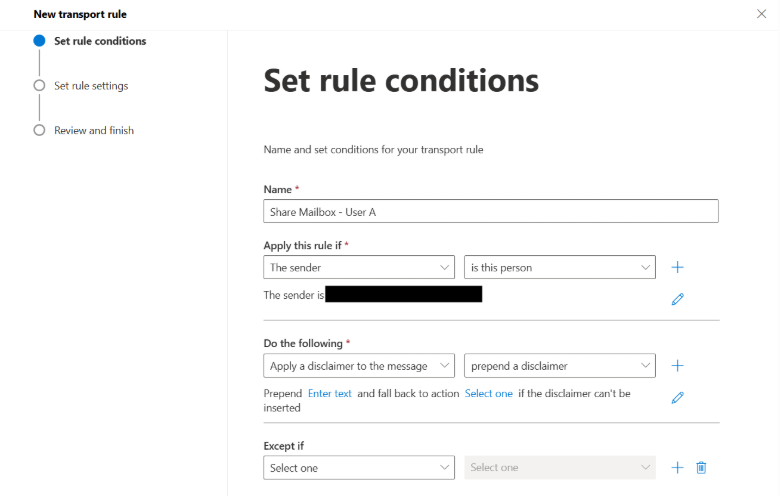Expand 'Apply a disclaimer to the message' dropdown
Image resolution: width=780 pixels, height=496 pixels.
(x=359, y=366)
